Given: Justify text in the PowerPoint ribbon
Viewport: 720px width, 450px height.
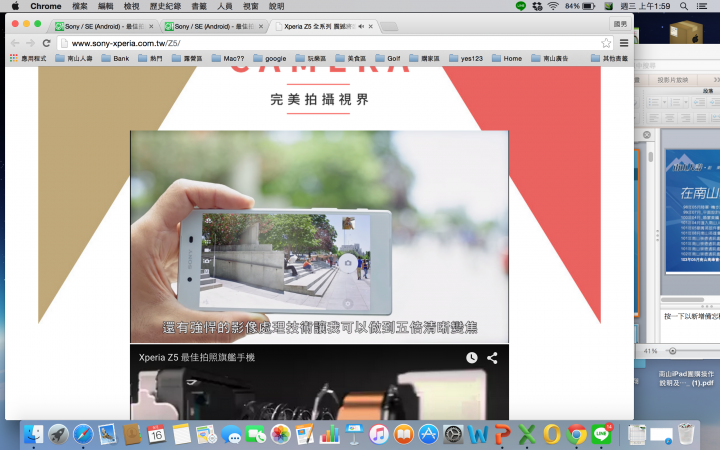Looking at the screenshot, I should pos(701,118).
